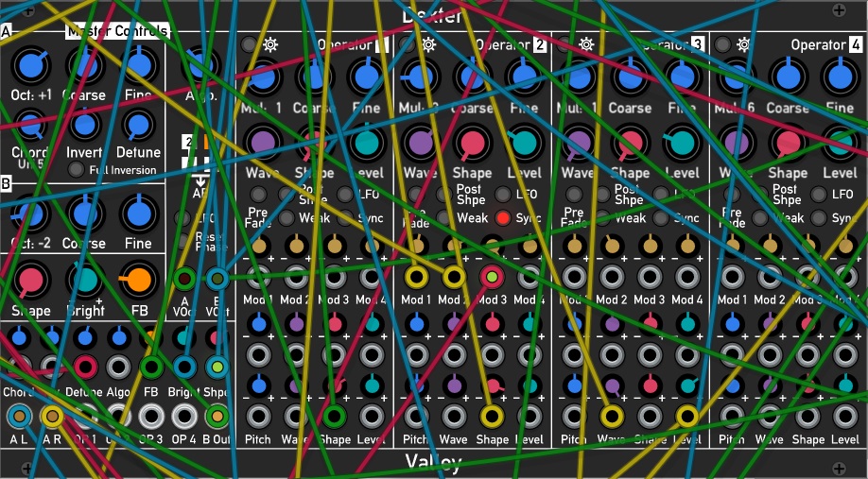Click Operator 1 Shape CV jack at bottom

[334, 417]
